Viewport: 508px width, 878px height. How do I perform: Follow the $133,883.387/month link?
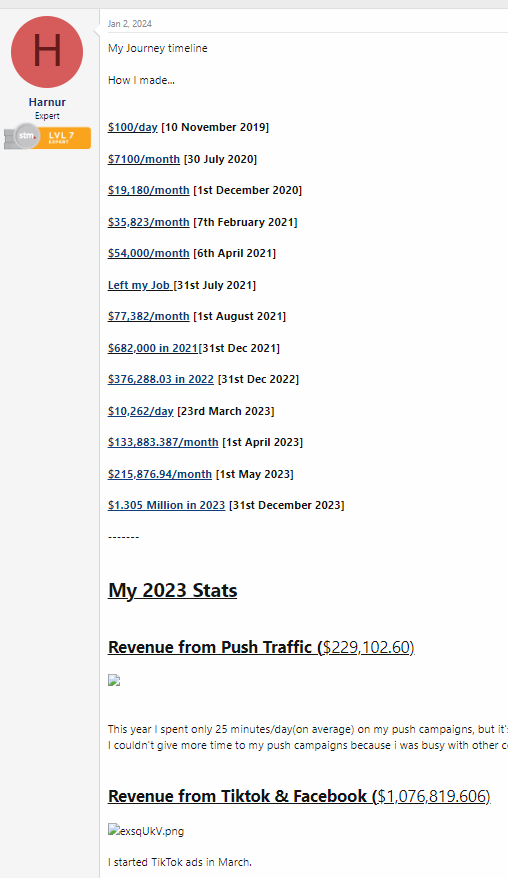pos(163,442)
